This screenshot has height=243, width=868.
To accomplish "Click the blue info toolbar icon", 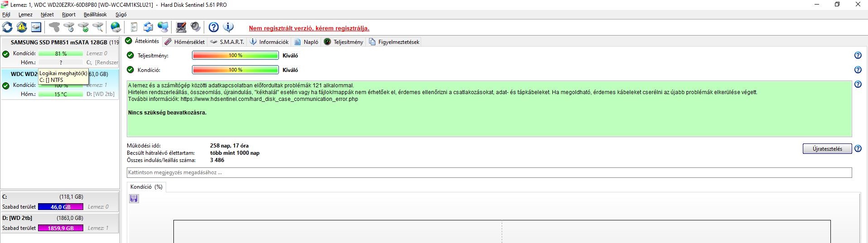I will pyautogui.click(x=228, y=27).
